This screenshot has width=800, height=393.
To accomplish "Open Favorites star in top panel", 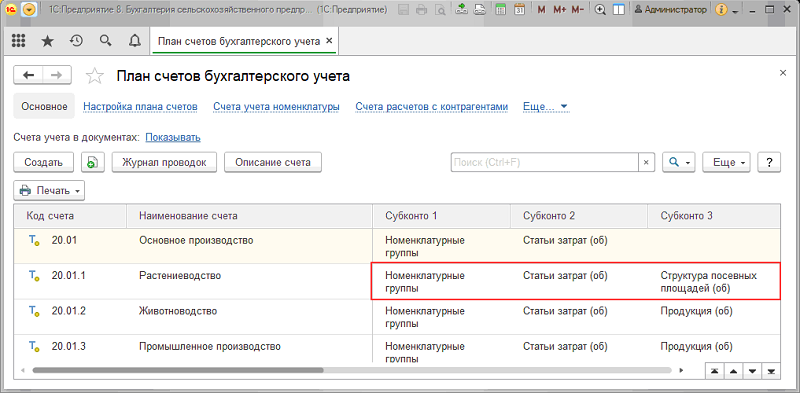I will (47, 41).
